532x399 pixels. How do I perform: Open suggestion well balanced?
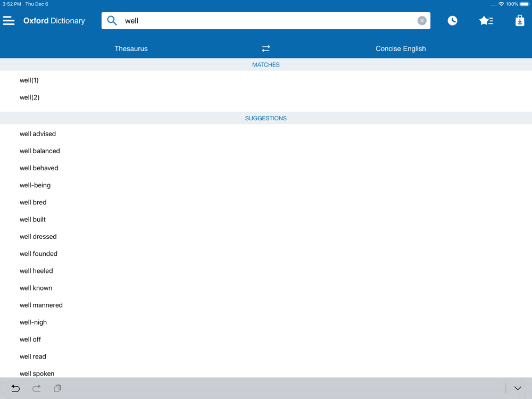click(x=266, y=151)
